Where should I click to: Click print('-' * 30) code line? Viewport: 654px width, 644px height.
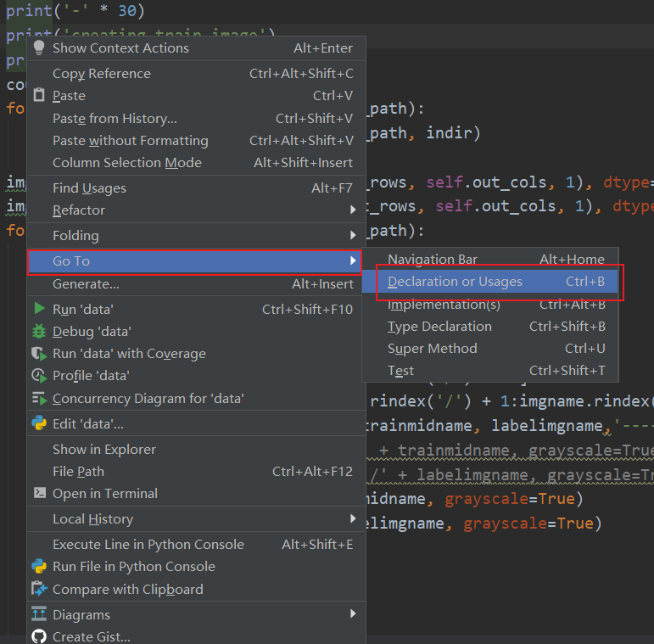75,10
